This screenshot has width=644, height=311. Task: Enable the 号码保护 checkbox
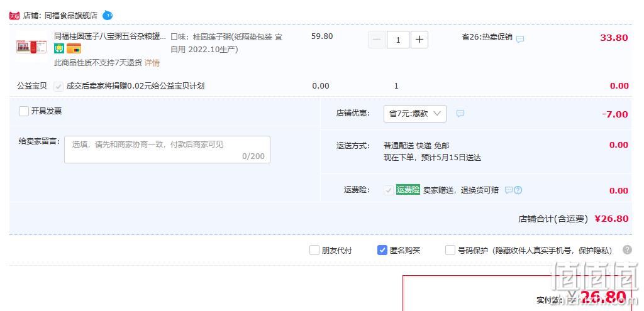[x=450, y=250]
